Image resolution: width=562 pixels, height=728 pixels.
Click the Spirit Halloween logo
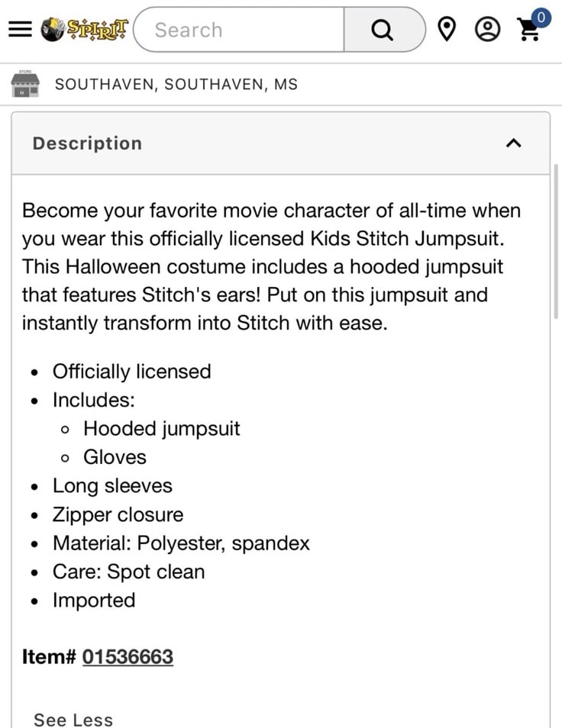tap(84, 29)
